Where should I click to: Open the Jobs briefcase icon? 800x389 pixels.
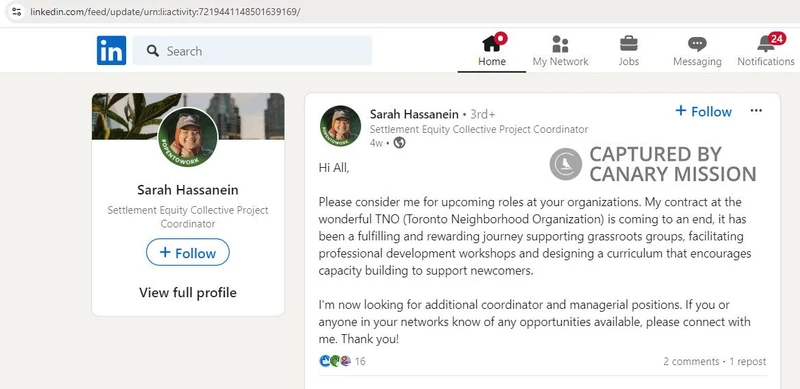point(629,43)
